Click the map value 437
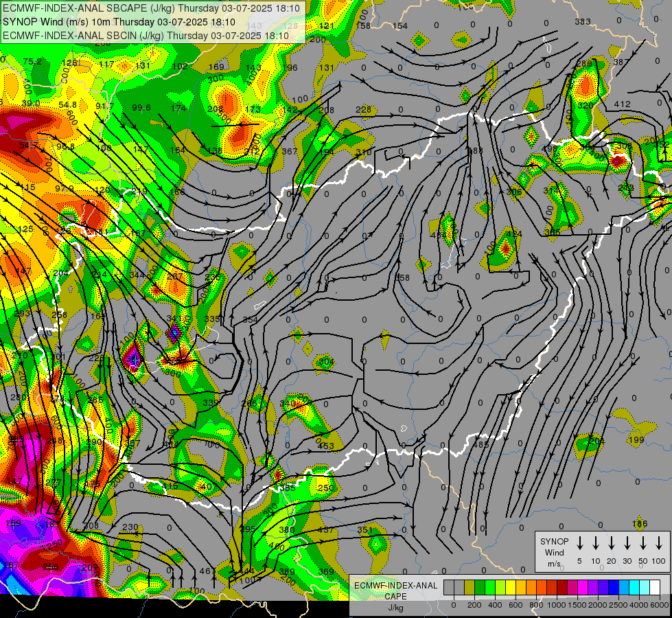This screenshot has width=672, height=618. [x=326, y=530]
